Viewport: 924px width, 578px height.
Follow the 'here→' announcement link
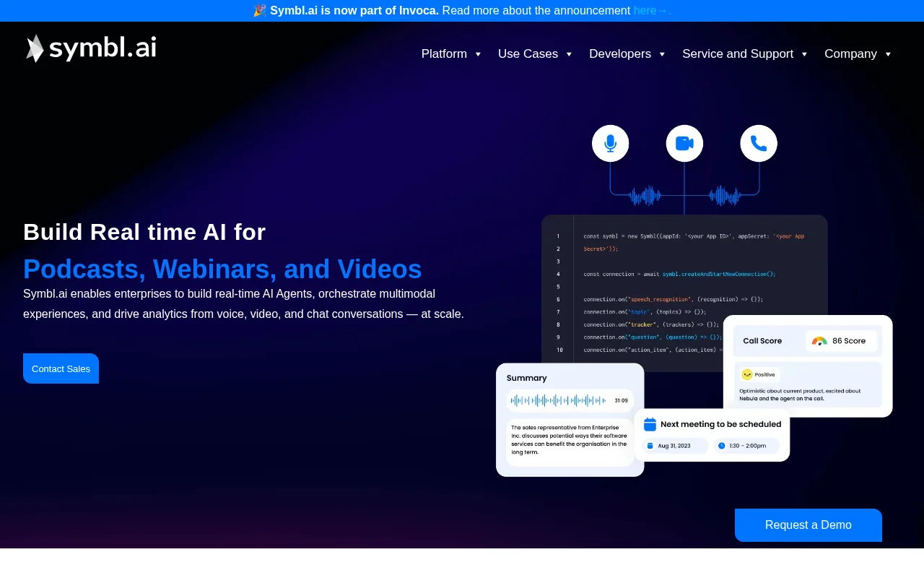(x=652, y=11)
